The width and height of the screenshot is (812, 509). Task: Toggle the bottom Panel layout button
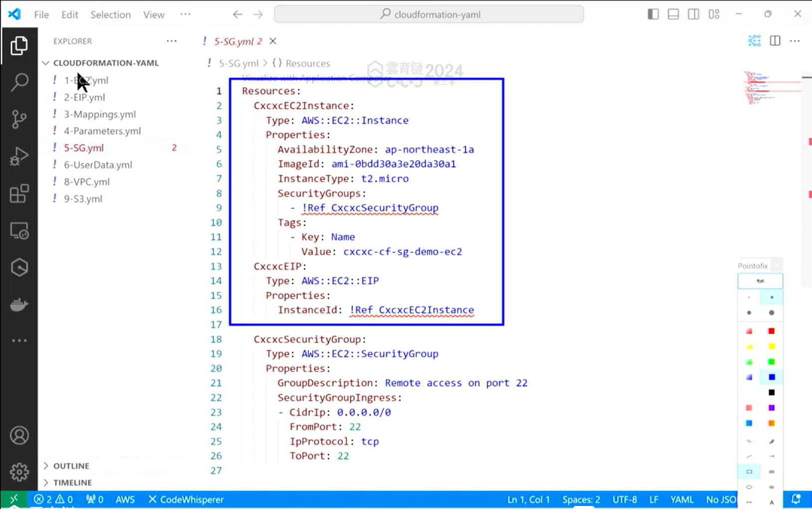[673, 14]
